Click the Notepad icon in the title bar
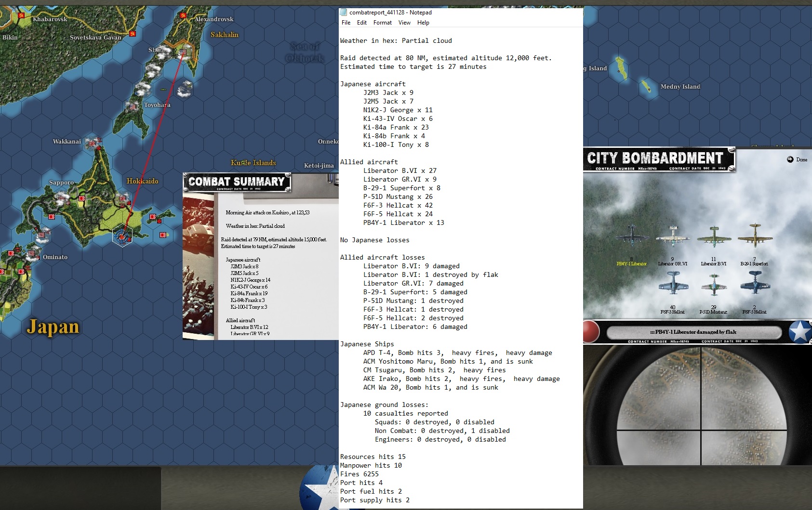This screenshot has height=510, width=812. 344,13
